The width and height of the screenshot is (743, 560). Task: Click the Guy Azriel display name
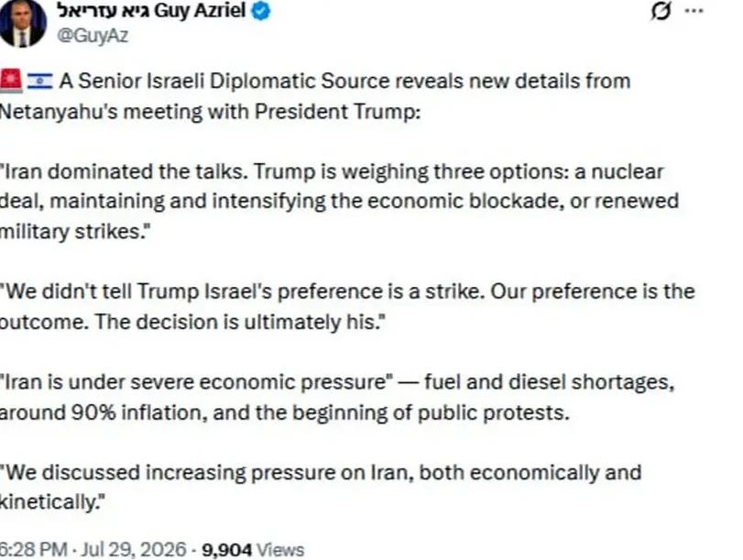click(x=200, y=10)
